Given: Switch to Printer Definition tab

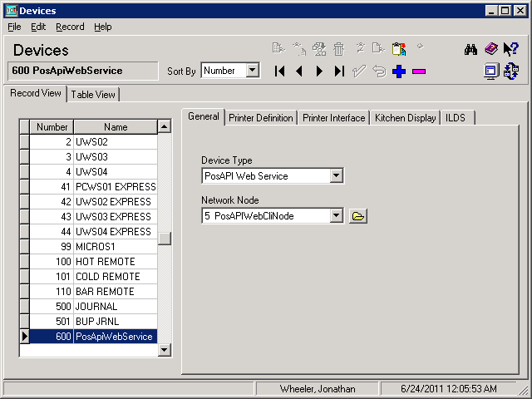Looking at the screenshot, I should click(260, 118).
